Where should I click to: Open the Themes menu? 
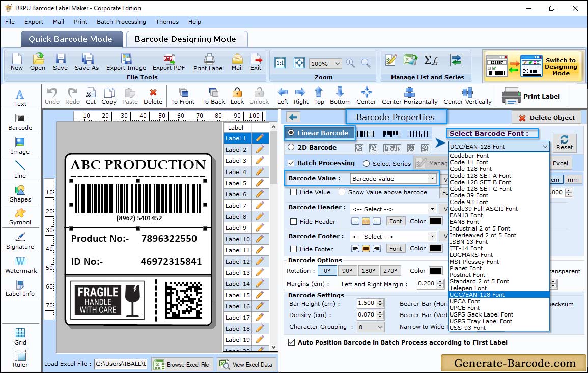click(x=167, y=22)
